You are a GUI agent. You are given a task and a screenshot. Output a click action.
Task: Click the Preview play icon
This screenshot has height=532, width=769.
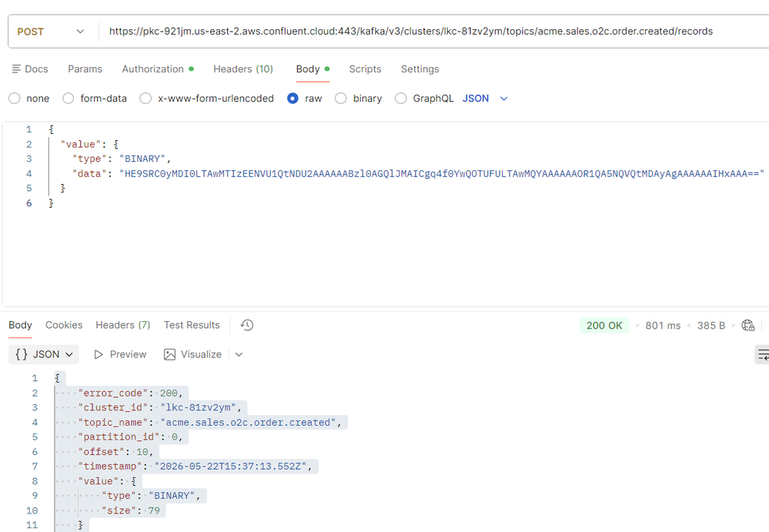pos(99,354)
